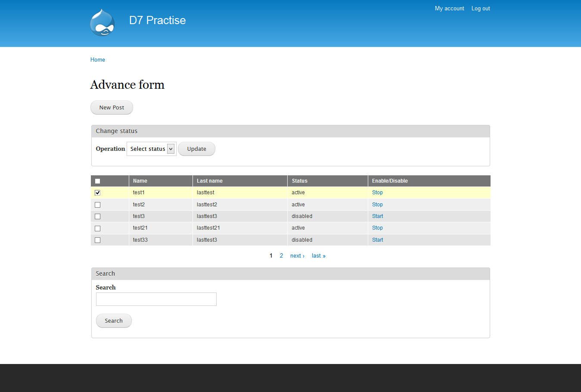Open the Select status dropdown

[x=151, y=149]
